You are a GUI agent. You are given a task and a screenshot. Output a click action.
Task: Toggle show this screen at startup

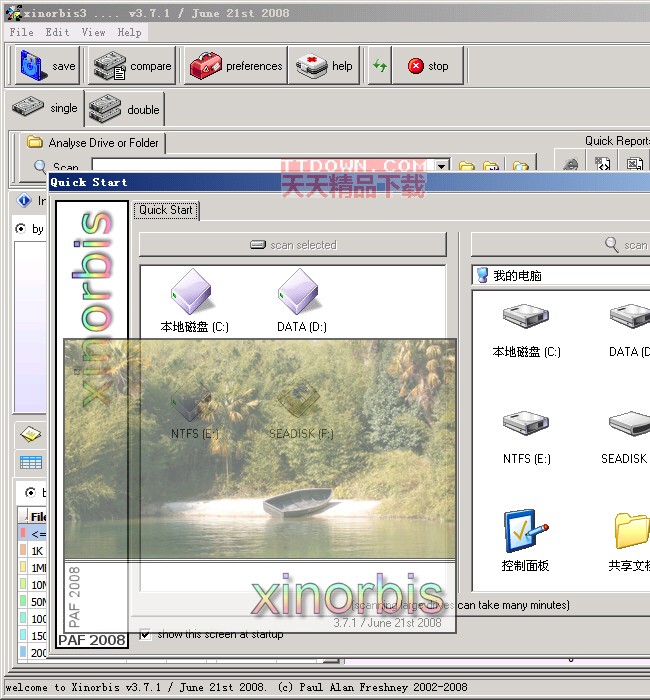145,634
